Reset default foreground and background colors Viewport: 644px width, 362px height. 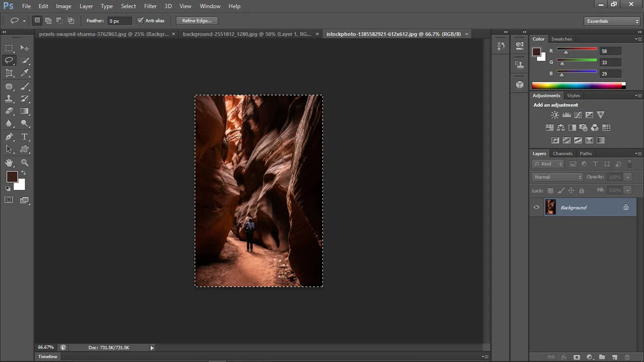pos(8,189)
